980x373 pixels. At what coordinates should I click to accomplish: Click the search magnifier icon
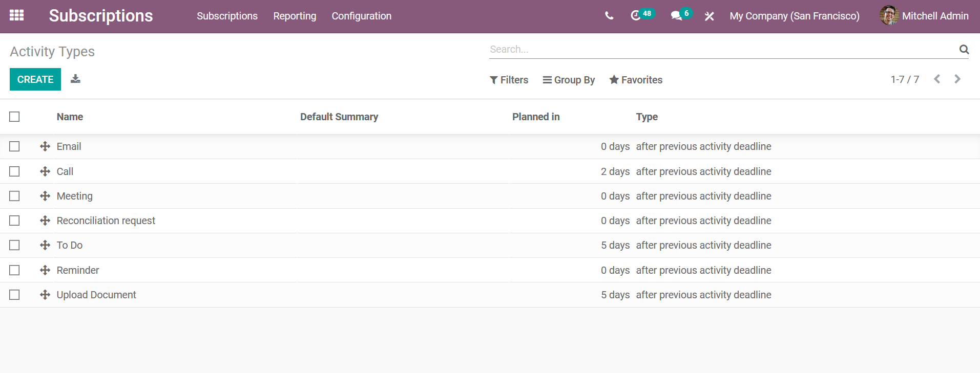point(964,50)
